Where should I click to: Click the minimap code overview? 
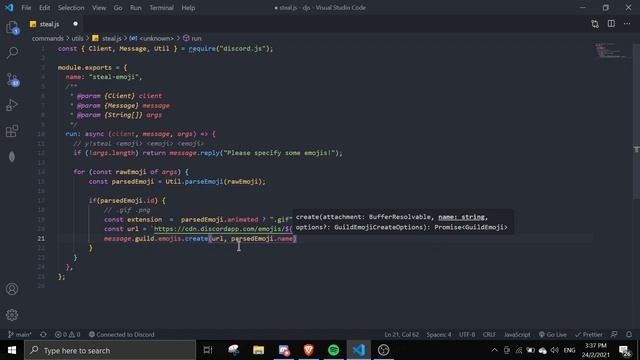click(611, 51)
